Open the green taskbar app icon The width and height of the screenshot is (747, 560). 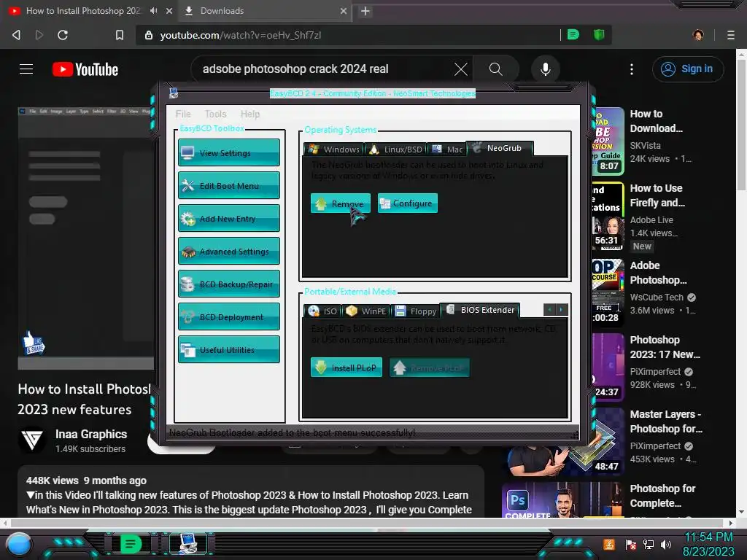[131, 544]
